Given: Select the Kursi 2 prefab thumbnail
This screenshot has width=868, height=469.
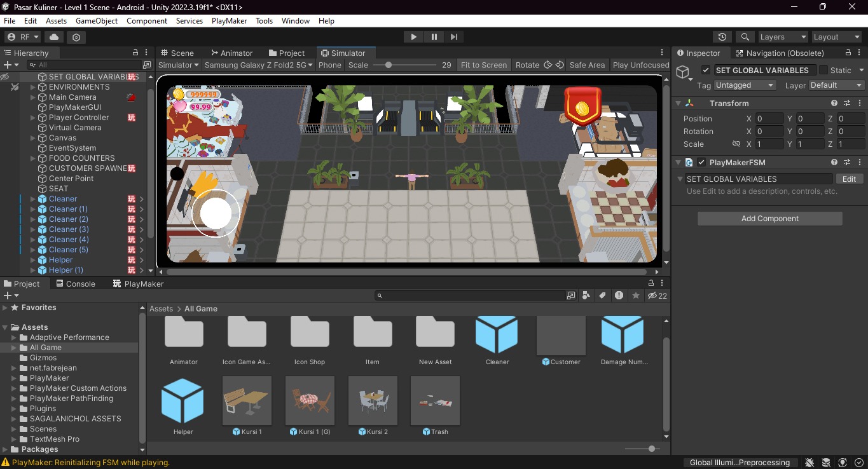Looking at the screenshot, I should coord(373,400).
